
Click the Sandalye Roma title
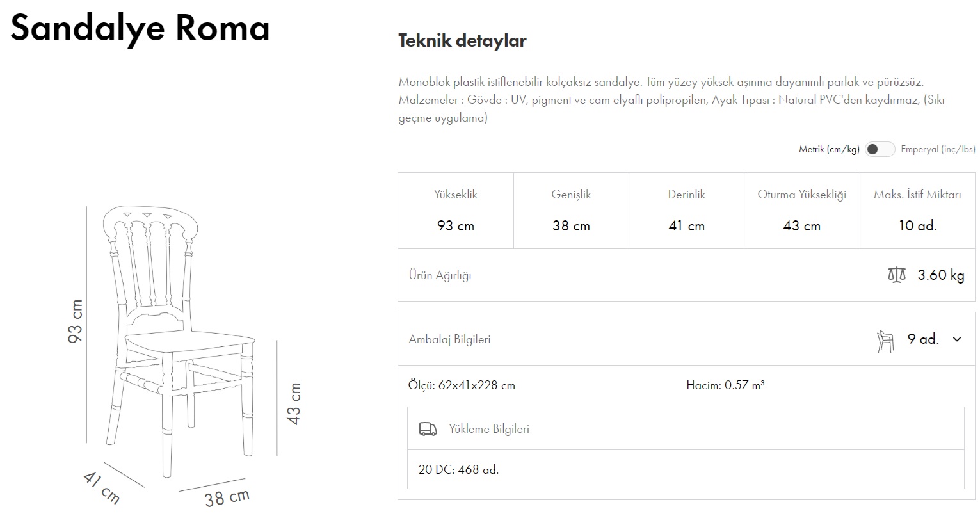coord(140,28)
